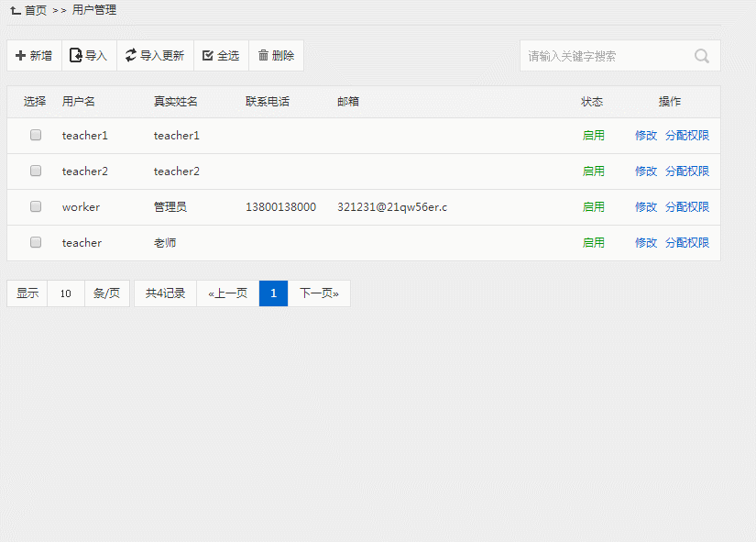Image resolution: width=756 pixels, height=542 pixels.
Task: Open 修改 for teacher1
Action: click(646, 136)
